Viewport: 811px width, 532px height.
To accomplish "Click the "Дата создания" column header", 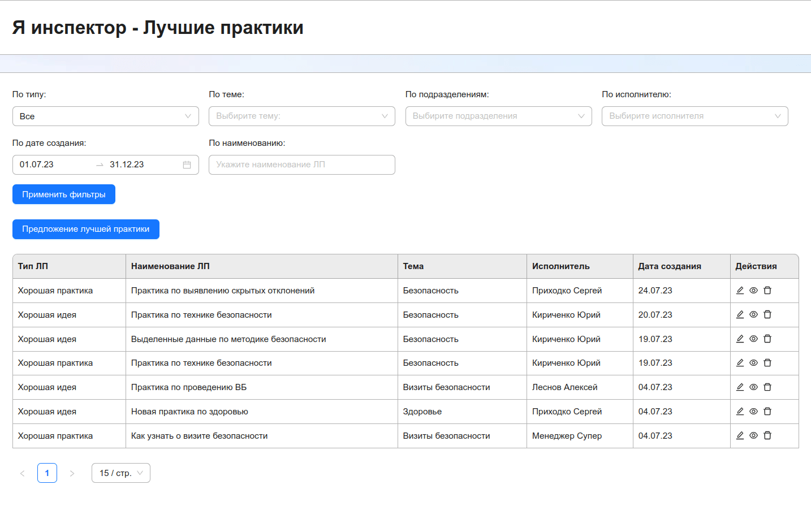I will click(x=682, y=266).
